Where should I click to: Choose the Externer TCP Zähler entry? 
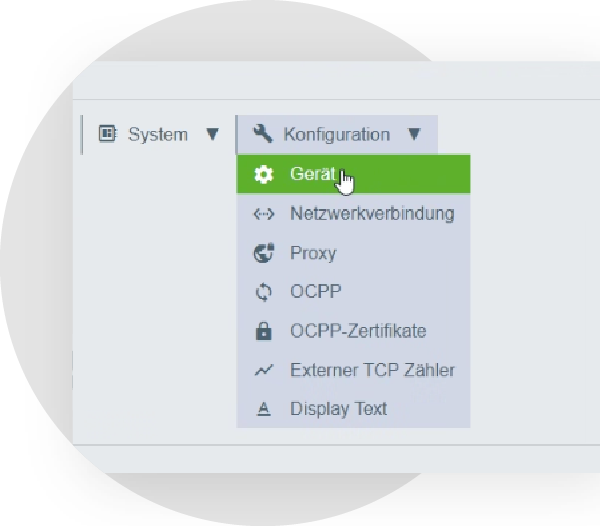(x=372, y=370)
